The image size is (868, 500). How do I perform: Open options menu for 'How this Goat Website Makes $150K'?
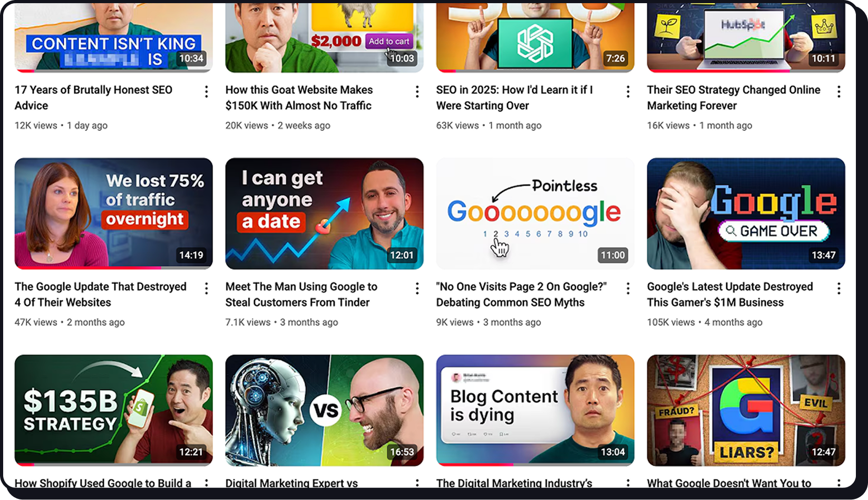pyautogui.click(x=417, y=92)
